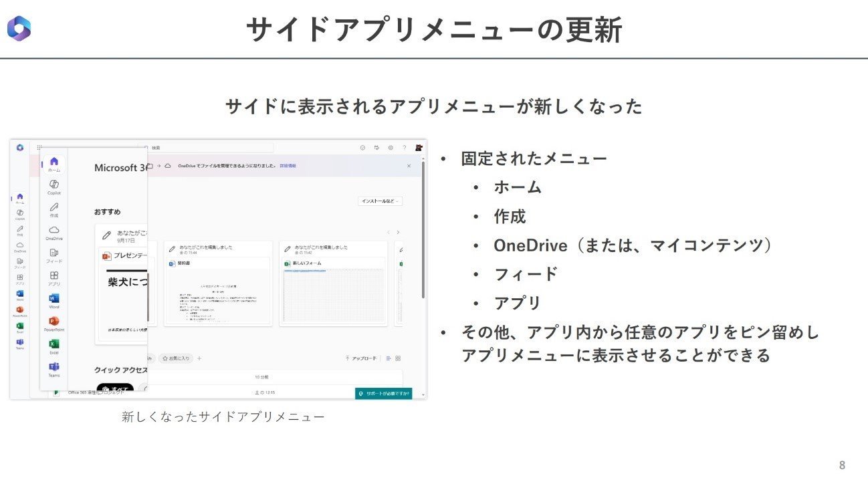Add a new filter with plus
This screenshot has width=868, height=484.
click(199, 358)
